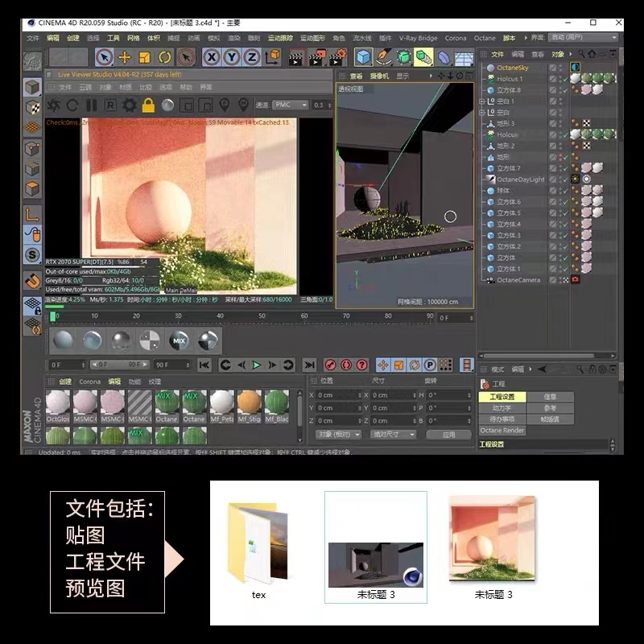Click the Octane Mix material sphere icon
This screenshot has width=644, height=644.
tap(179, 341)
